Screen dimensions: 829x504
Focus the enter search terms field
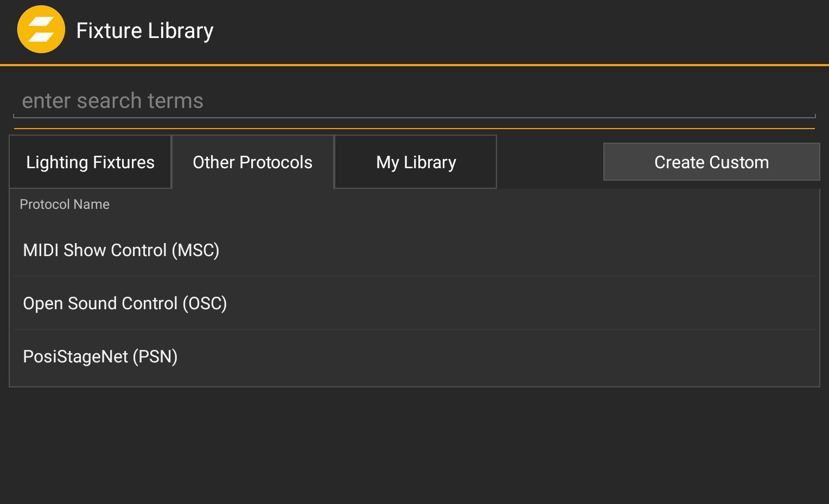click(413, 101)
